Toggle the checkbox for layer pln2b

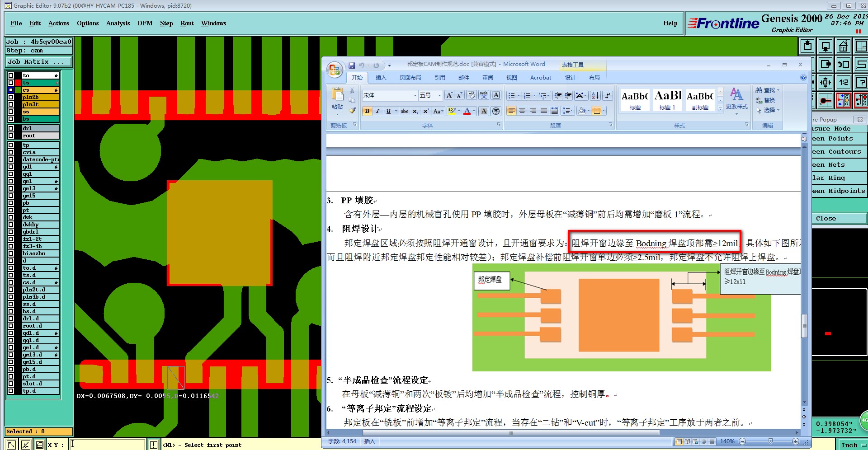click(11, 97)
